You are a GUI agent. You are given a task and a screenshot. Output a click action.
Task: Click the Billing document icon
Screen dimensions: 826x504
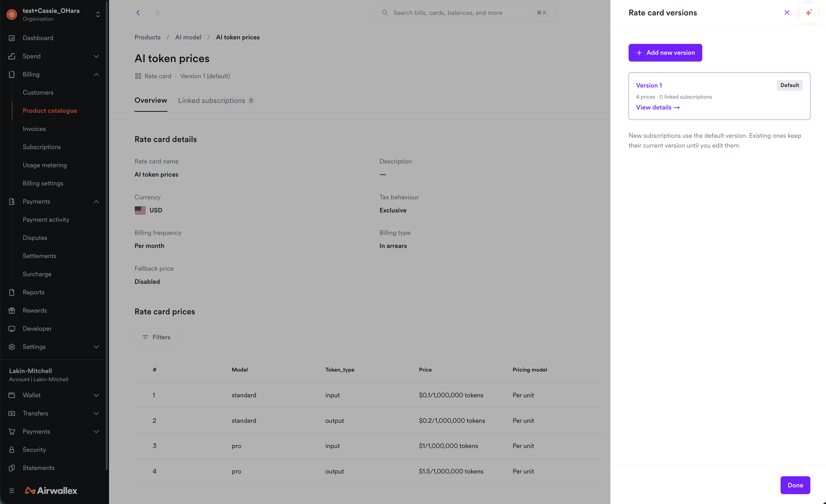(x=12, y=74)
